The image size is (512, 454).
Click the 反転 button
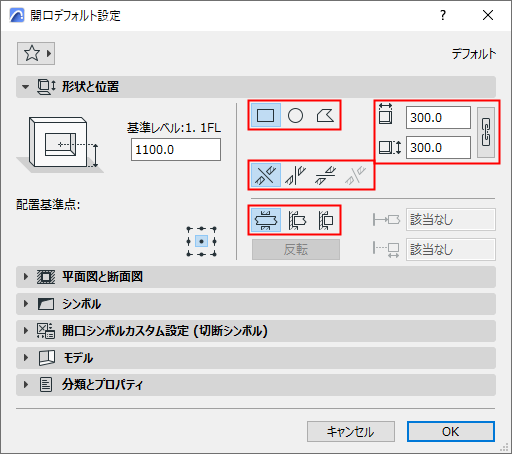[x=296, y=249]
